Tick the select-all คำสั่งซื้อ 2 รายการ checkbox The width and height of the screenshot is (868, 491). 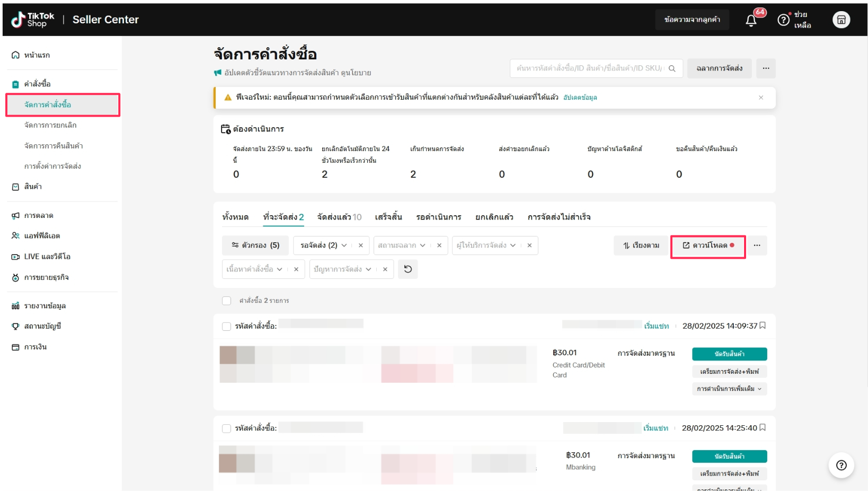[x=227, y=301]
